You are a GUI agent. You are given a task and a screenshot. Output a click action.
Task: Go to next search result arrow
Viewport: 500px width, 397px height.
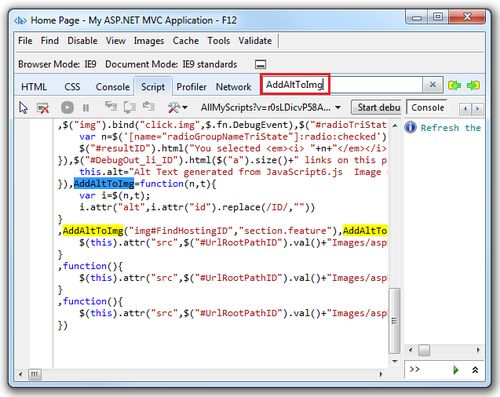(473, 86)
